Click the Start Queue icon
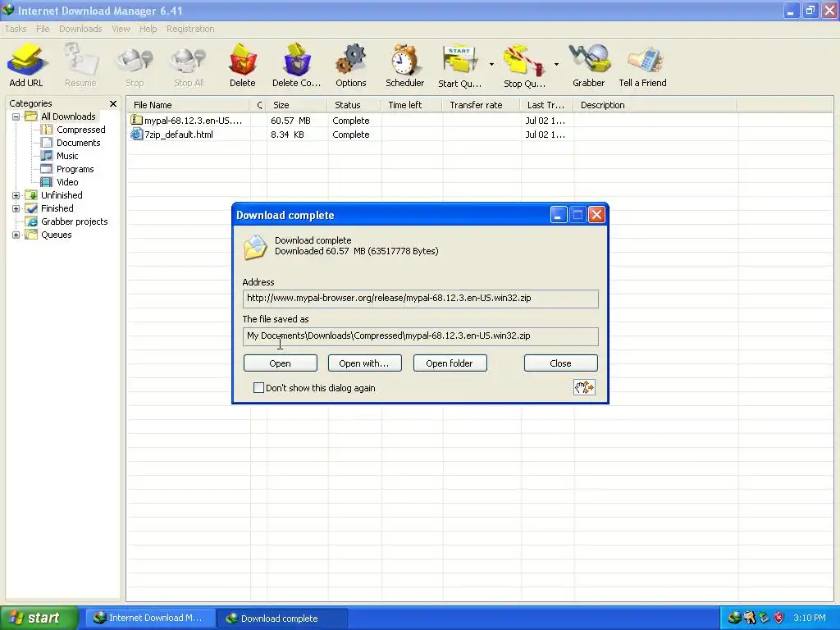Screen dimensions: 840x630 coord(459,59)
